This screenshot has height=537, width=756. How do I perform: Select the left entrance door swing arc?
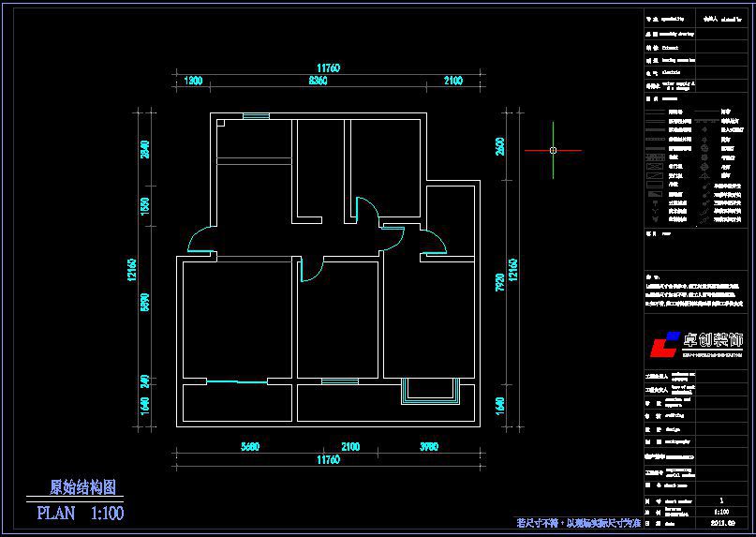point(199,243)
